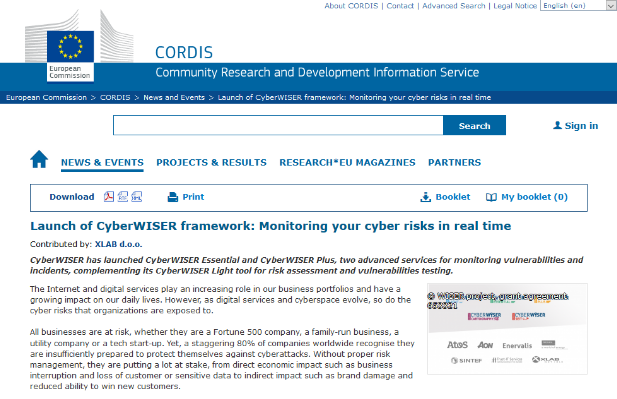Viewport: 617px width, 399px height.
Task: Click the Booklet download icon
Action: 425,197
